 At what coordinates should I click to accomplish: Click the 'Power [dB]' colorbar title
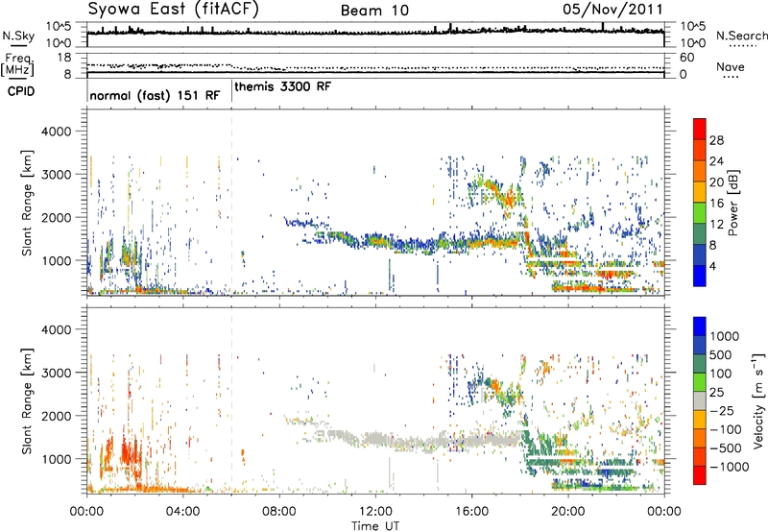(x=732, y=203)
